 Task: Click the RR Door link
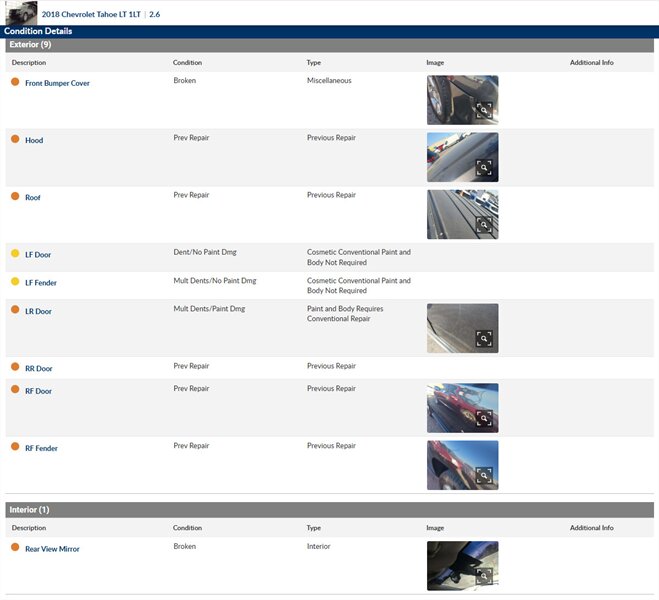tap(38, 368)
